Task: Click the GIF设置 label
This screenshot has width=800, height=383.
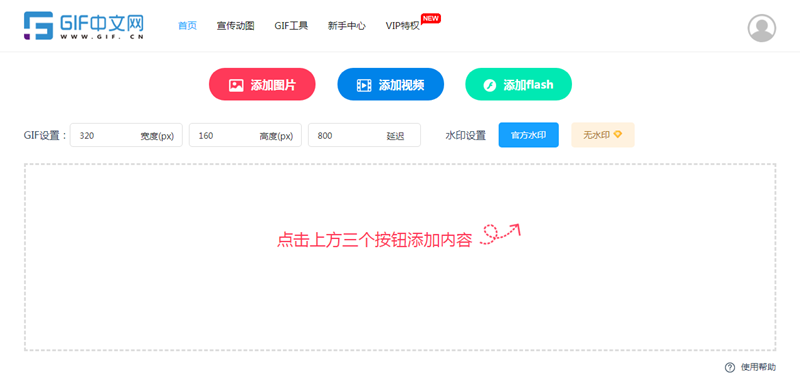Action: [x=45, y=135]
